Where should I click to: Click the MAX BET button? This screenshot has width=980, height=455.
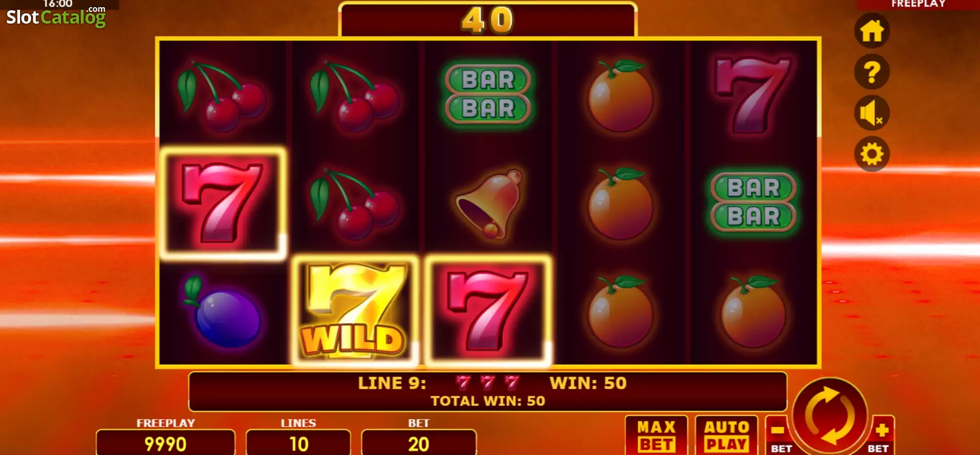point(657,436)
